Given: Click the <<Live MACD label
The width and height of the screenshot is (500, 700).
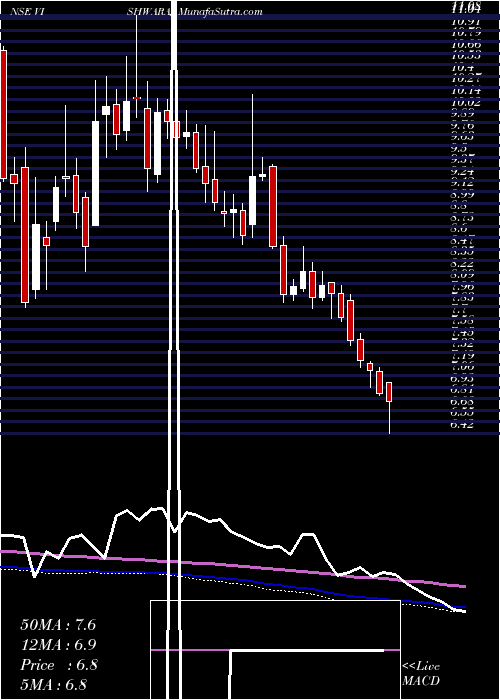Looking at the screenshot, I should 421,674.
